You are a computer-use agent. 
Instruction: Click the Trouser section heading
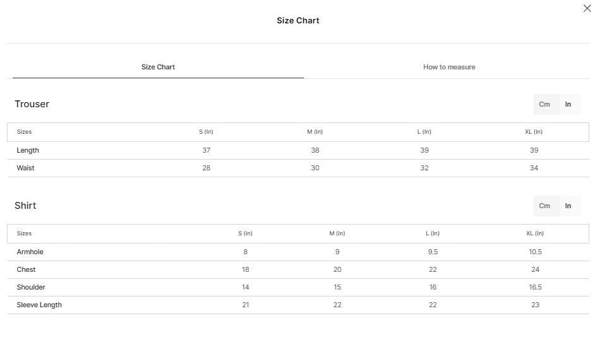[32, 104]
